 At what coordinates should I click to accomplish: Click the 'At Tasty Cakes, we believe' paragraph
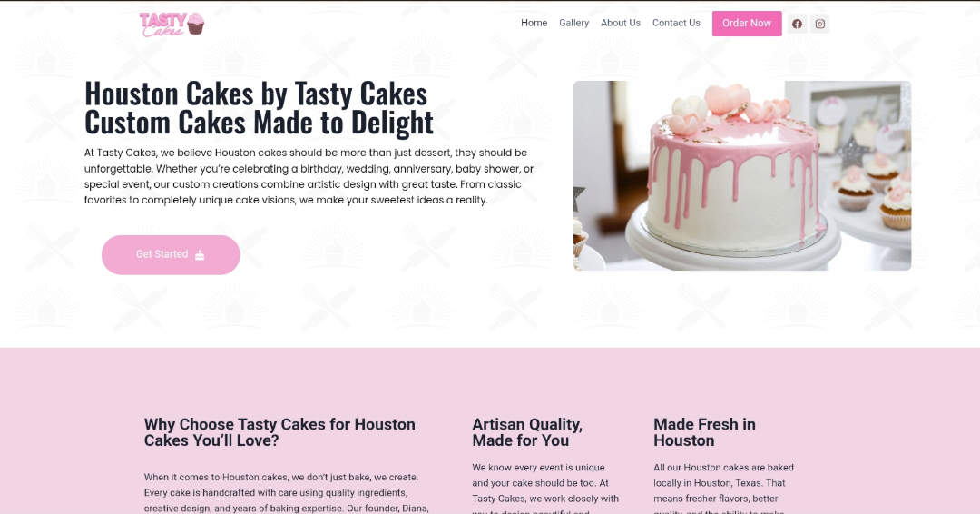(309, 176)
